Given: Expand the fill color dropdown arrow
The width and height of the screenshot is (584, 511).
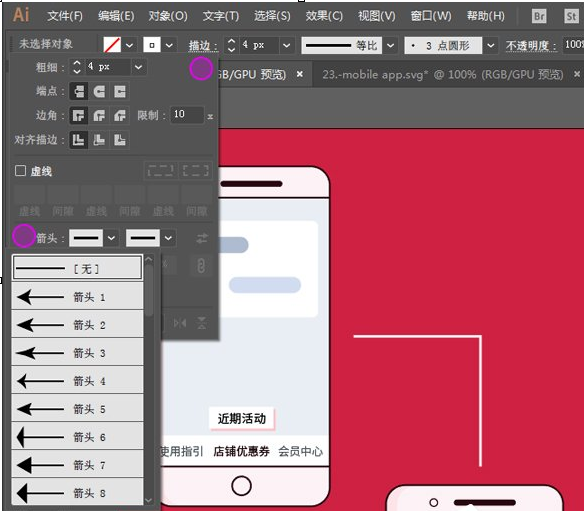Looking at the screenshot, I should tap(129, 45).
